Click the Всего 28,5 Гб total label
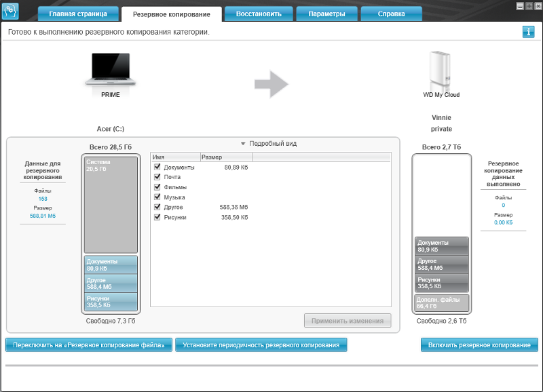 111,147
